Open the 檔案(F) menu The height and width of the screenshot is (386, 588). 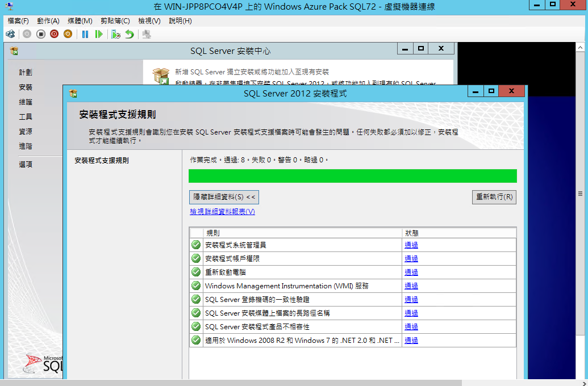click(x=18, y=21)
